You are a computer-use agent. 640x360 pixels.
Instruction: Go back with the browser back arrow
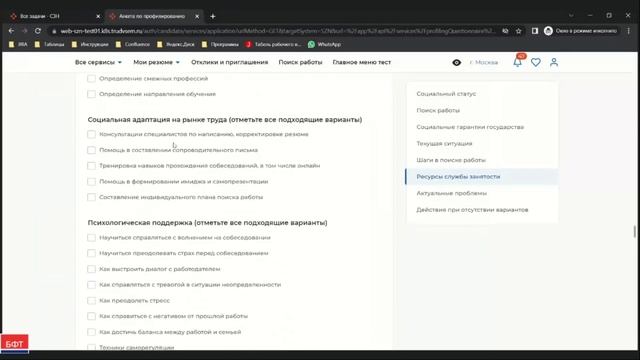[11, 31]
